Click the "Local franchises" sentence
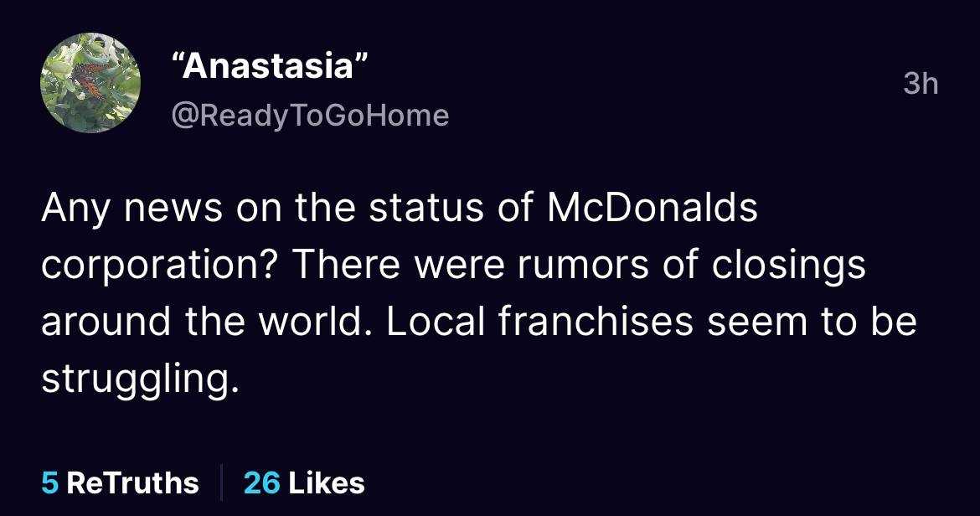980x516 pixels. [x=537, y=322]
